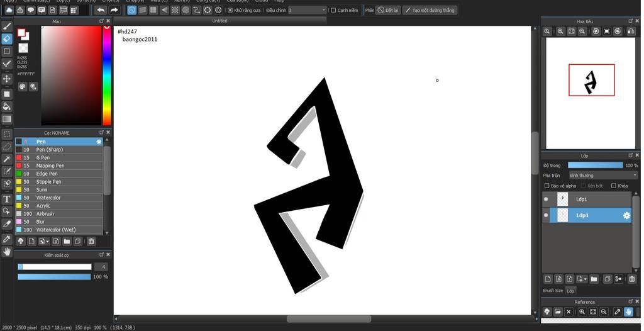Click the new layer icon in Layer panel
This screenshot has height=331, width=644.
point(548,279)
